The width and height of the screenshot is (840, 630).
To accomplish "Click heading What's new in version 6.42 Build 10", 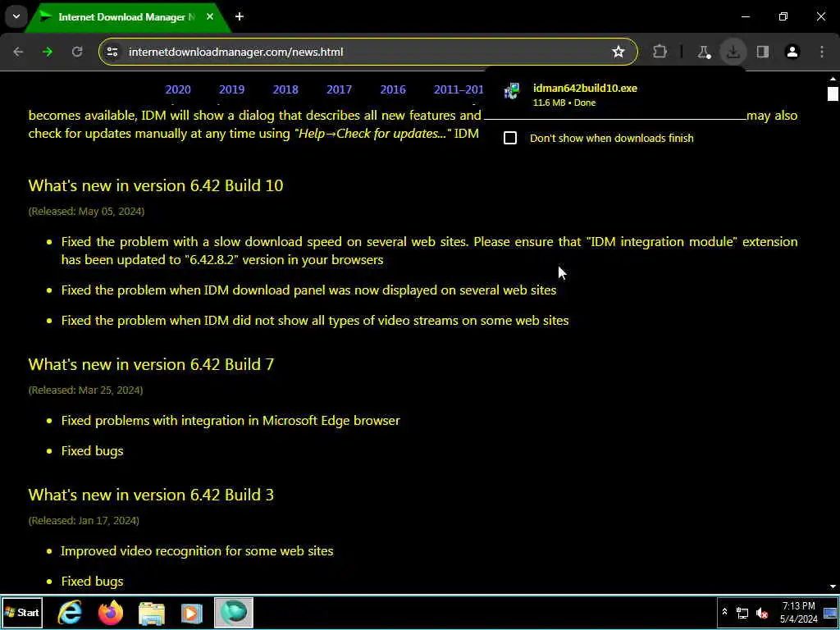I will (x=156, y=185).
